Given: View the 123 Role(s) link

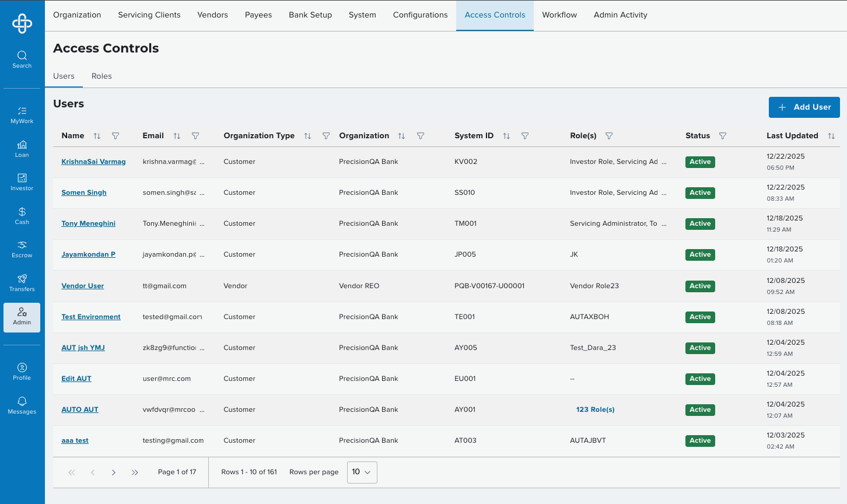Looking at the screenshot, I should click(595, 409).
